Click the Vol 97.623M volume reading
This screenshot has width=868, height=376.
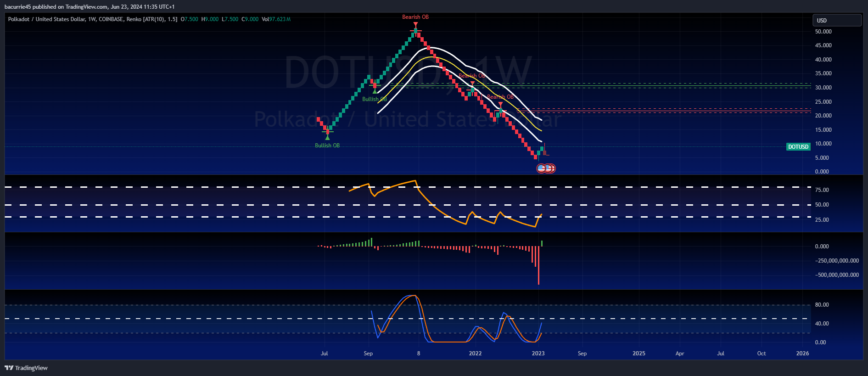[276, 19]
